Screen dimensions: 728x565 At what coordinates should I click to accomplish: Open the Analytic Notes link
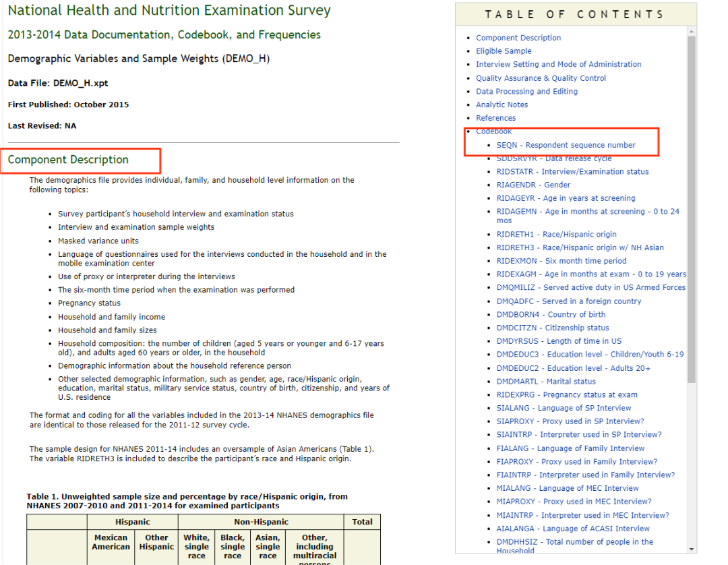[x=502, y=105]
